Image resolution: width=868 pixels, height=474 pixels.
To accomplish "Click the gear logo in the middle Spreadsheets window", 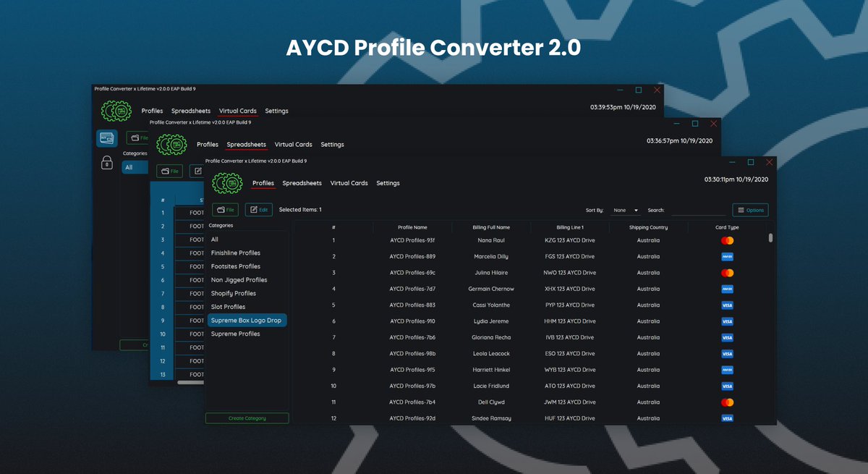I will tap(171, 144).
